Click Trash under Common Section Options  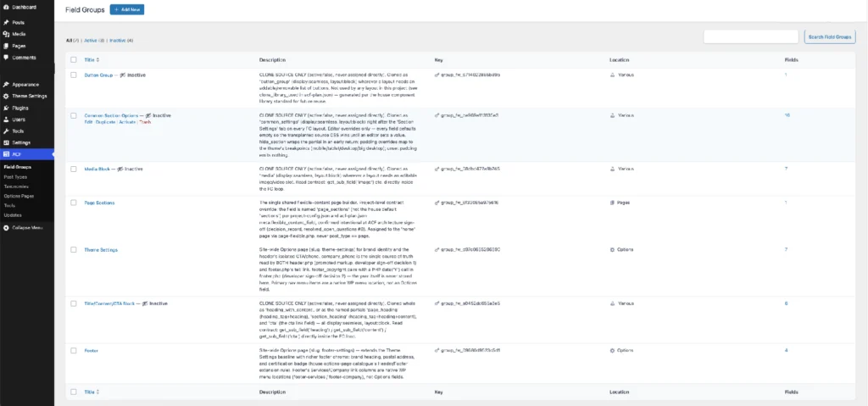coord(145,122)
